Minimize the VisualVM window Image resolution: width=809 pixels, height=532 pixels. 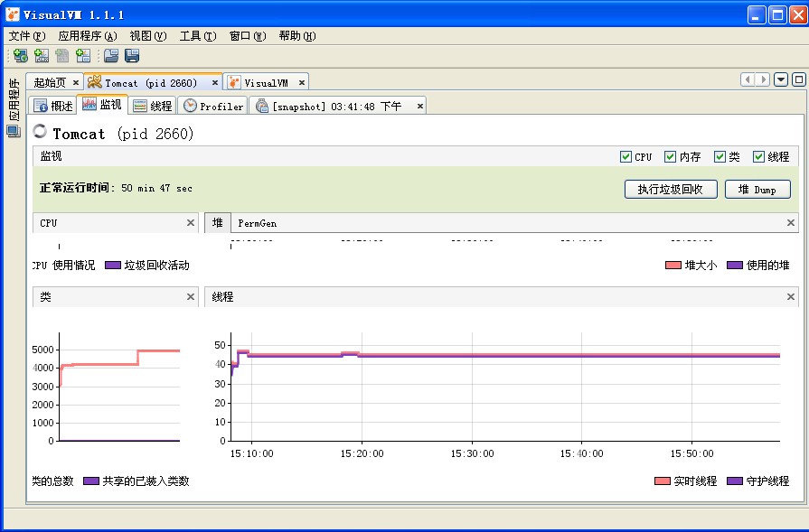click(x=757, y=15)
